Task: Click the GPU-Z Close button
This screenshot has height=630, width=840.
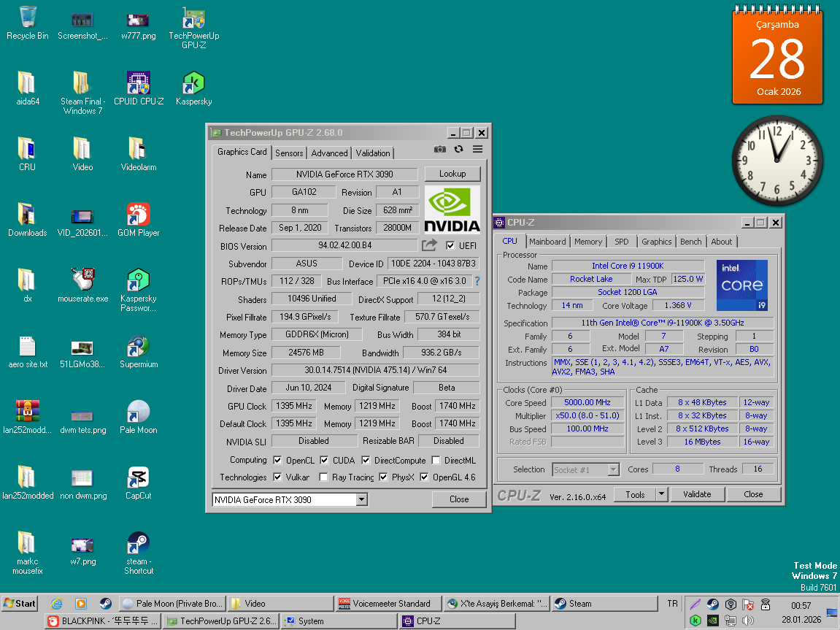Action: coord(459,499)
